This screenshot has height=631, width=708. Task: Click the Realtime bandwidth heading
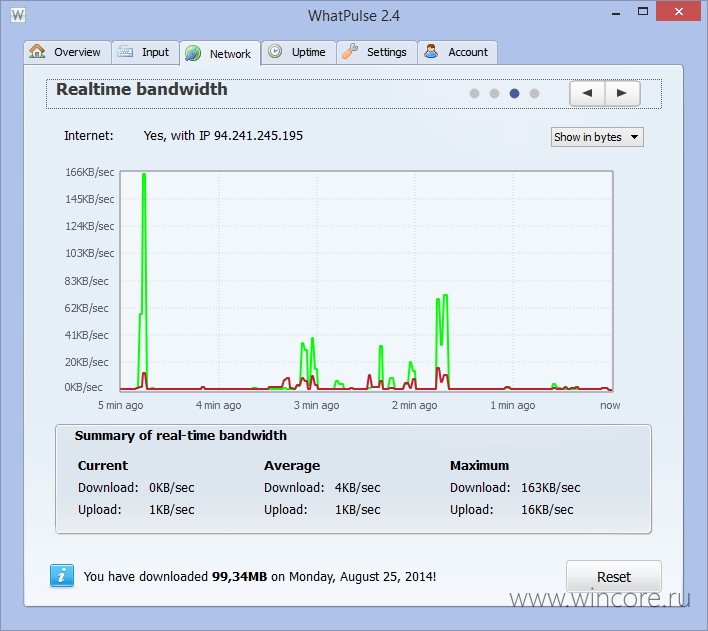coord(142,89)
